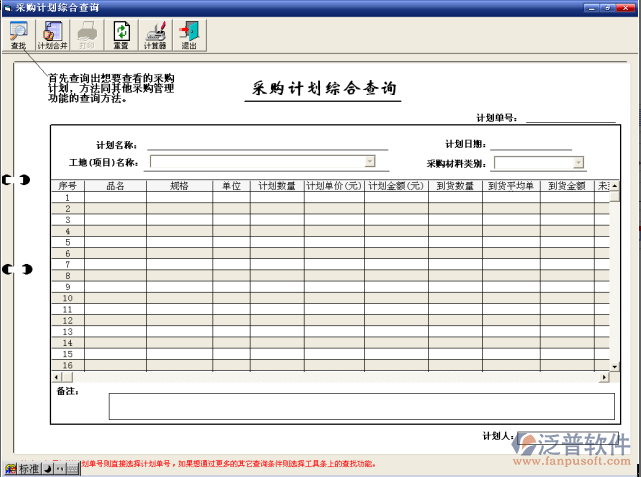Click the greyed-out 打印 print icon

click(x=87, y=35)
